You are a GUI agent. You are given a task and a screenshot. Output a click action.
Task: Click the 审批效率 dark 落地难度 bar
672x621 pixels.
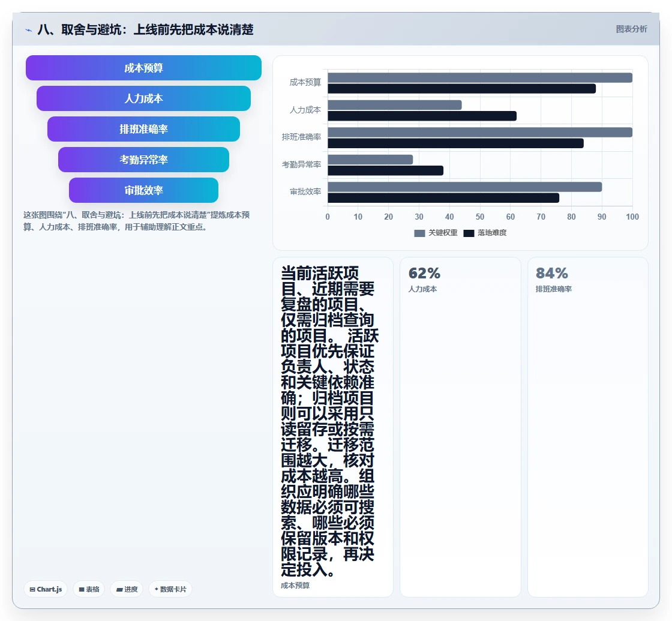[x=443, y=198]
